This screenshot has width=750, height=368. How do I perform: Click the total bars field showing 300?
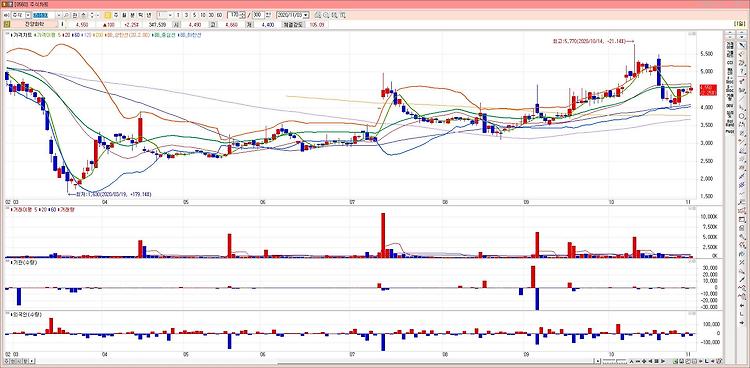pos(258,15)
